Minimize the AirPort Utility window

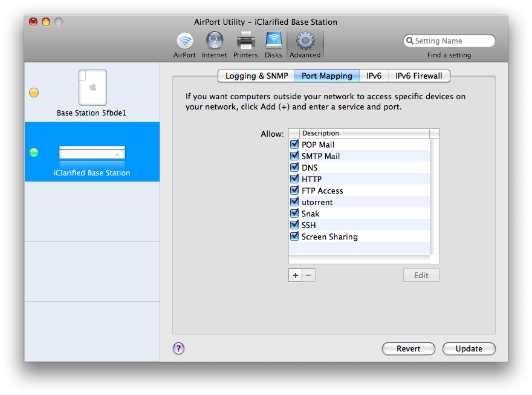[x=46, y=22]
